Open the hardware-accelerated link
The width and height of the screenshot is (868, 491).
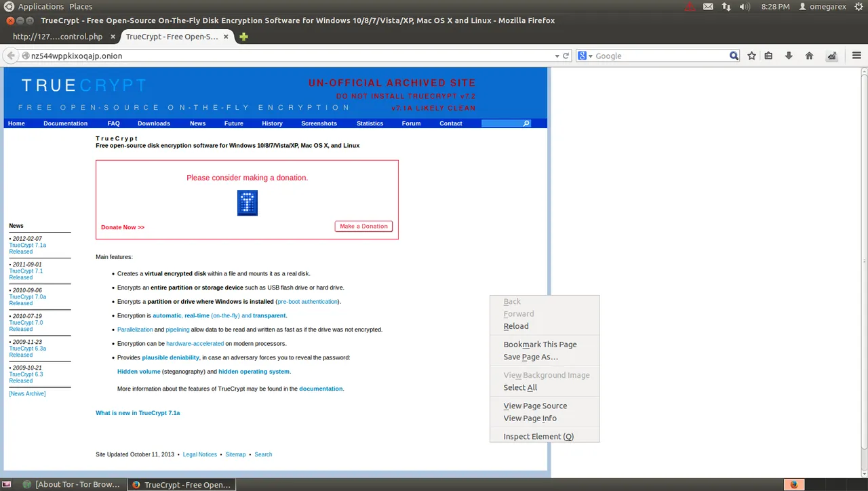[x=195, y=344]
